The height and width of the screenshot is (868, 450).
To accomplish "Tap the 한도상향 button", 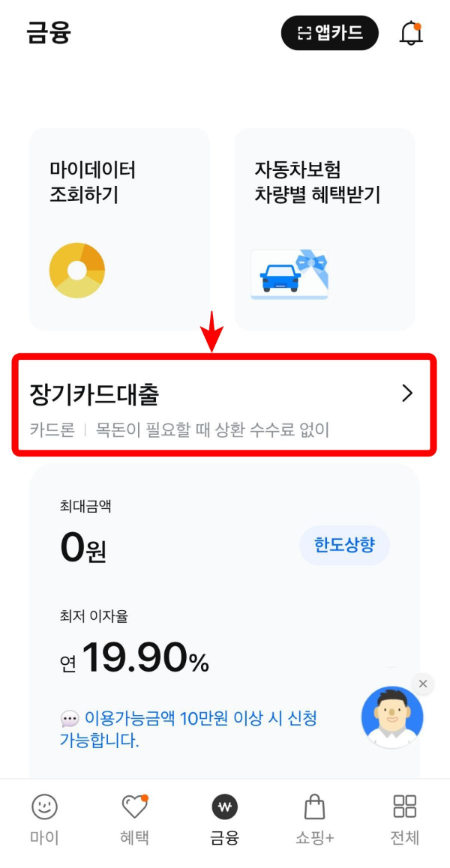I will coord(344,546).
